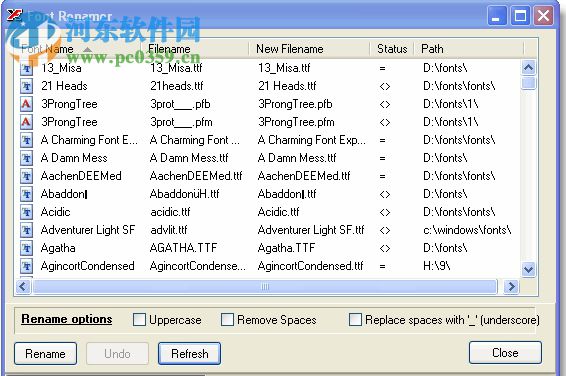Viewport: 566px width, 376px height.
Task: Sort list by Font Name column
Action: [x=78, y=49]
